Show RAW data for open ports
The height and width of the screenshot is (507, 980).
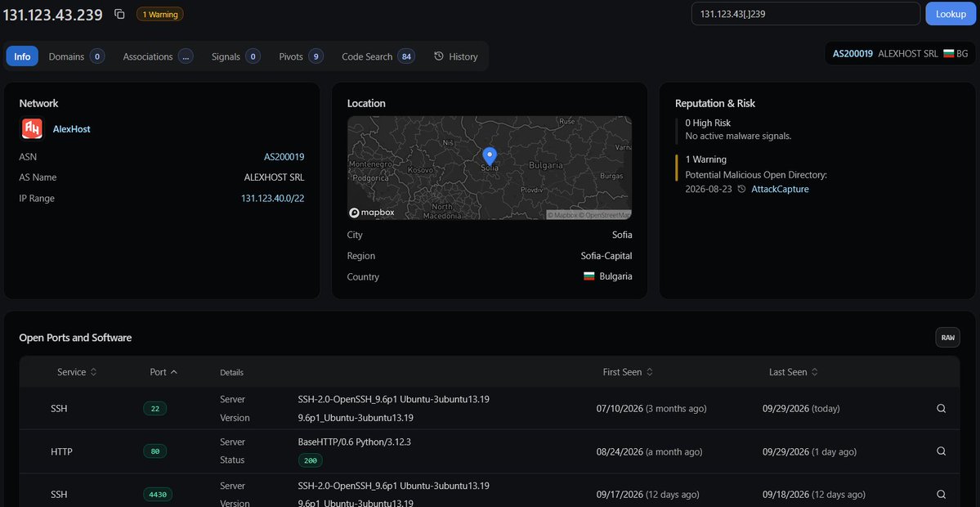[947, 338]
